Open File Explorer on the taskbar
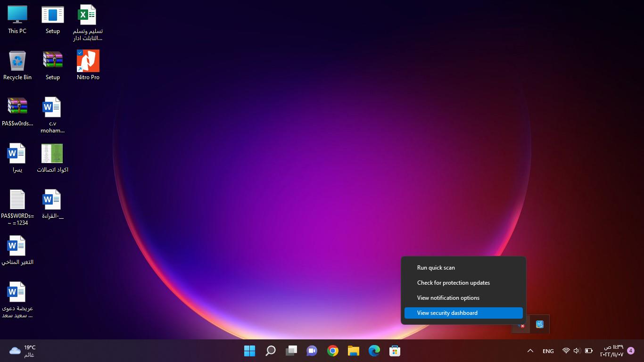Screen dimensions: 644x362 pyautogui.click(x=354, y=351)
